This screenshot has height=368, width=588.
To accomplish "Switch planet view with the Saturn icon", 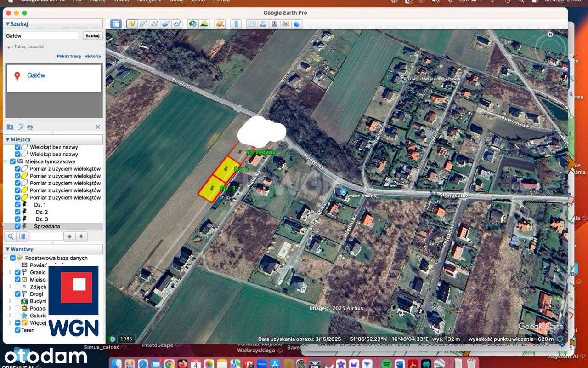I will [220, 23].
